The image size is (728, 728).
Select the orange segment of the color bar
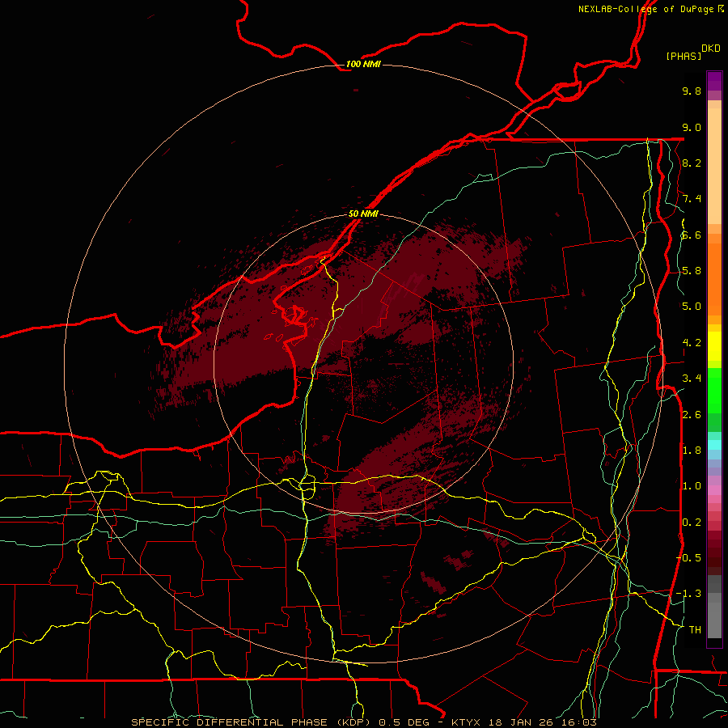(714, 279)
